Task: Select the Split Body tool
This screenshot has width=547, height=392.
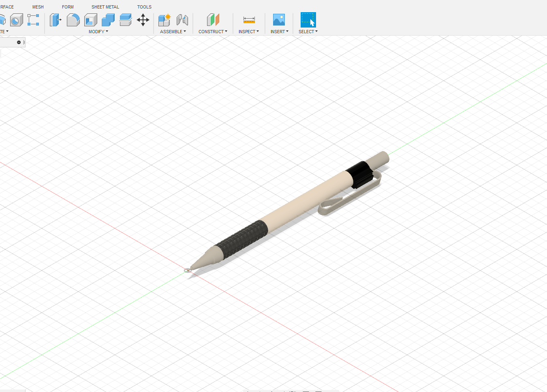Action: pyautogui.click(x=126, y=19)
